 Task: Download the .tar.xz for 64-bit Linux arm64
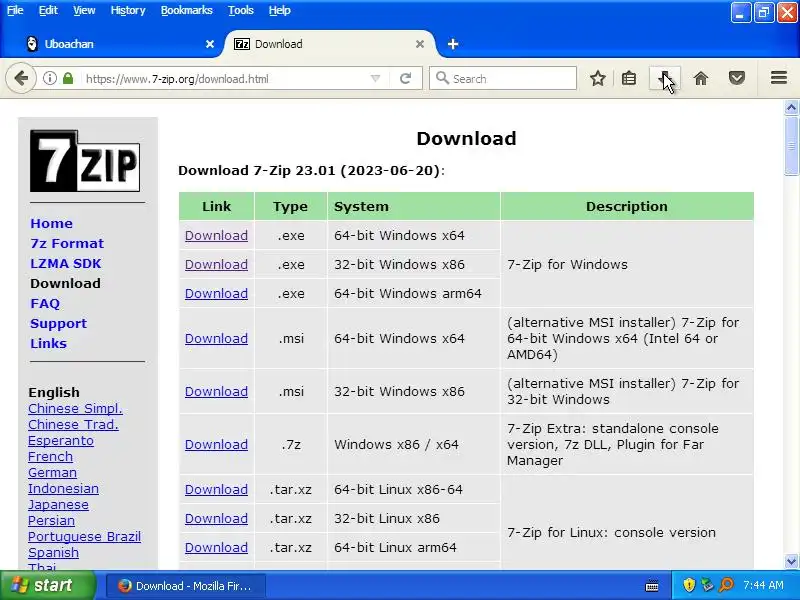[216, 548]
